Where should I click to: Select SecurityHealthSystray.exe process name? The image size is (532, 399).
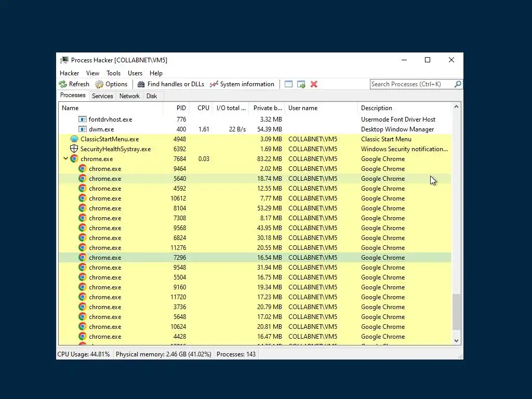click(x=115, y=149)
